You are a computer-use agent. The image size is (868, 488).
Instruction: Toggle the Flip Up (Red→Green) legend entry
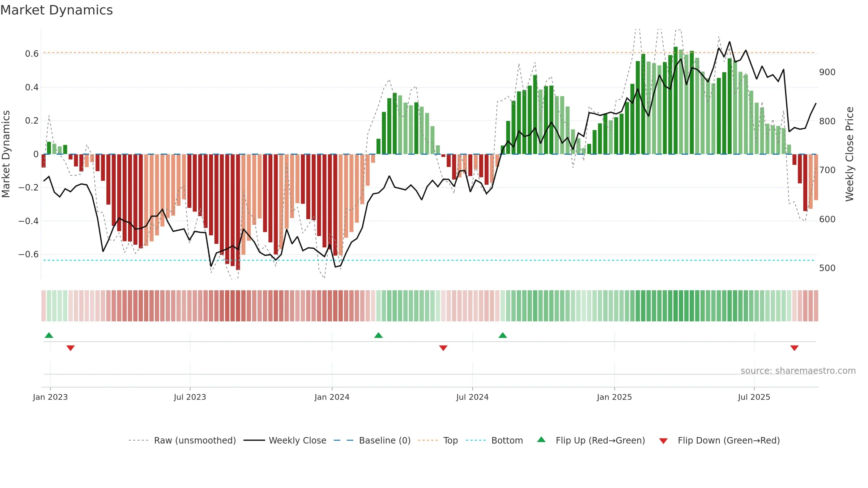click(x=591, y=440)
